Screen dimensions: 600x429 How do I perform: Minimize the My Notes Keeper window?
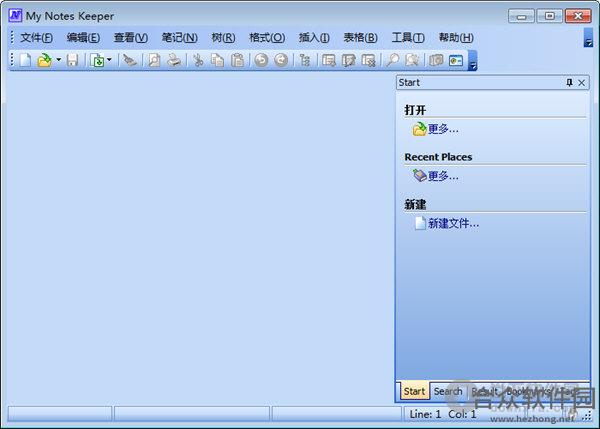click(521, 16)
